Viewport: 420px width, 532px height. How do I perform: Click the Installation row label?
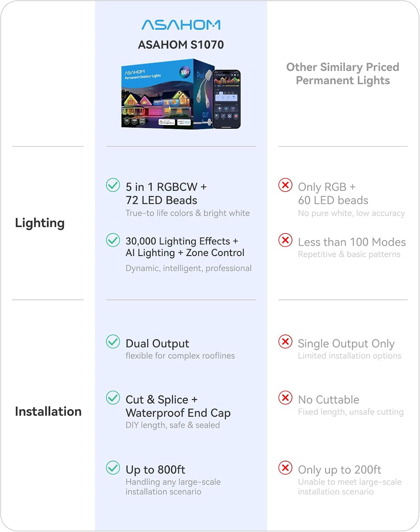(x=48, y=411)
